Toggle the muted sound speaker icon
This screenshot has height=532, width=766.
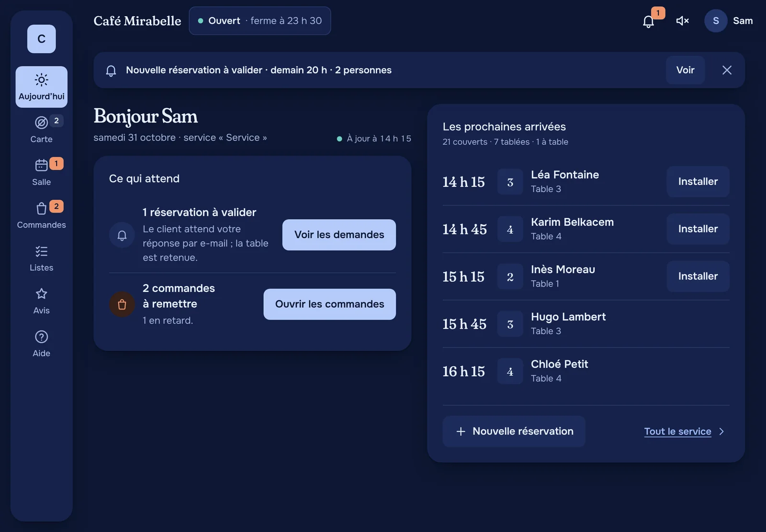click(682, 21)
